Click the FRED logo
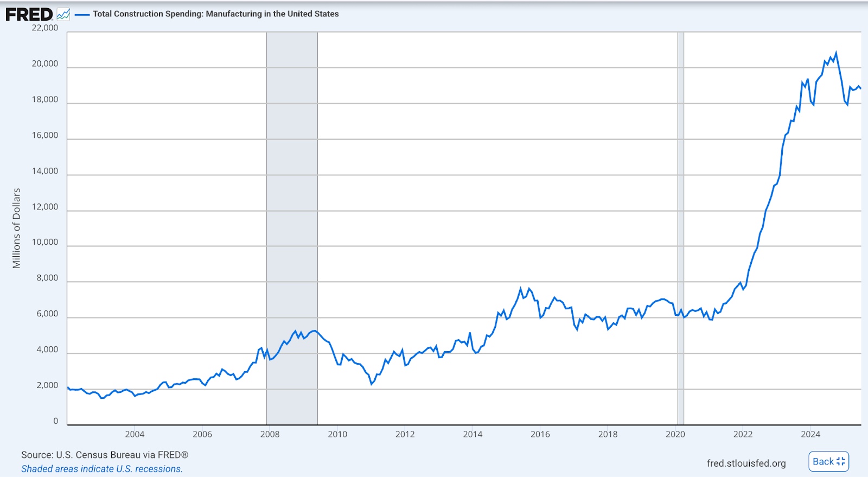 (29, 15)
